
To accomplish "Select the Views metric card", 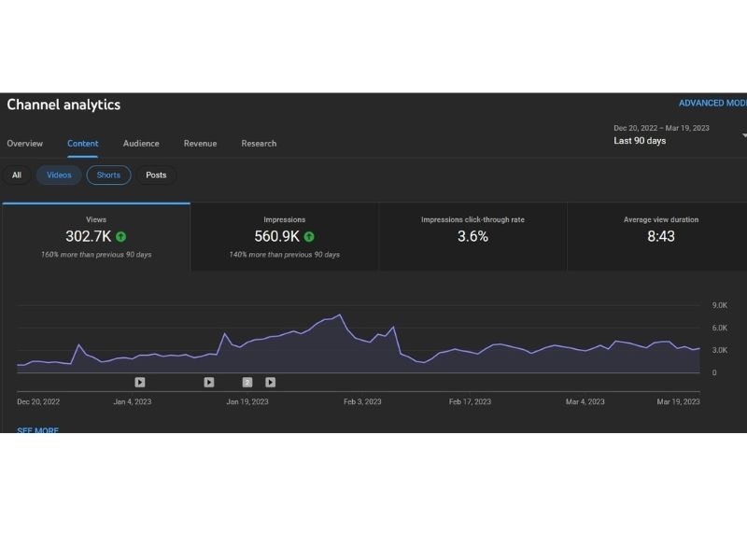I will coord(96,237).
